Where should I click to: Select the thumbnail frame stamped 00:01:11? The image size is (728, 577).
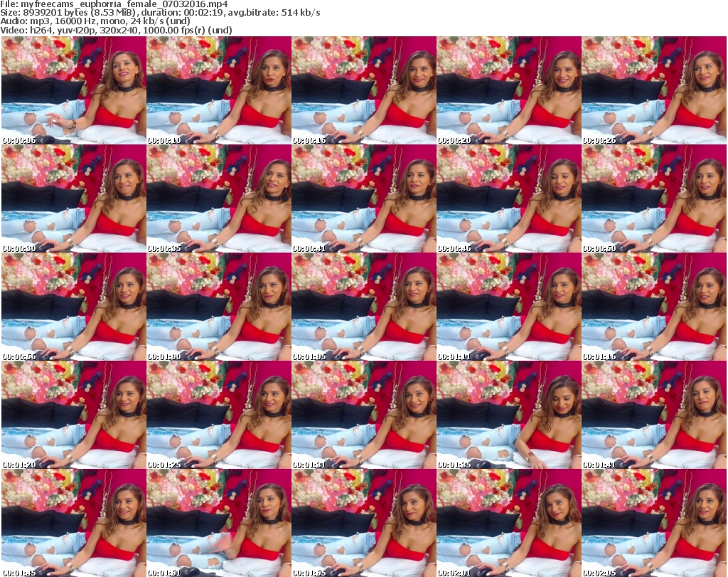tap(509, 307)
